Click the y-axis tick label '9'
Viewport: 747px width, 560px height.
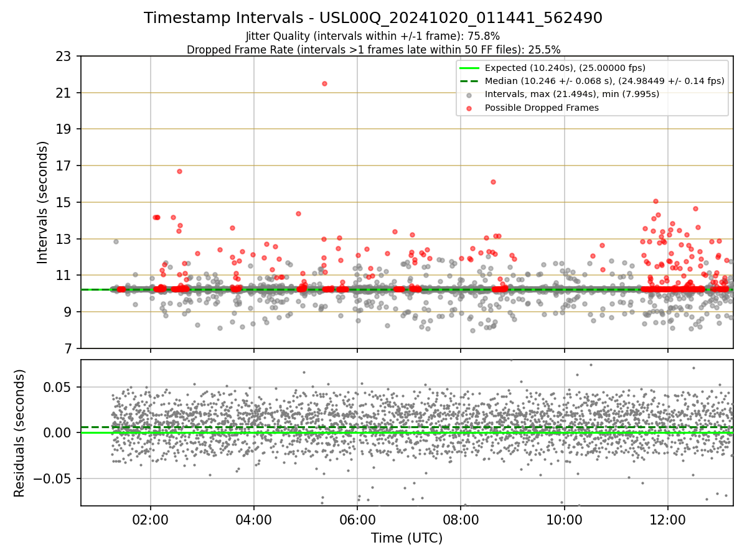point(69,312)
